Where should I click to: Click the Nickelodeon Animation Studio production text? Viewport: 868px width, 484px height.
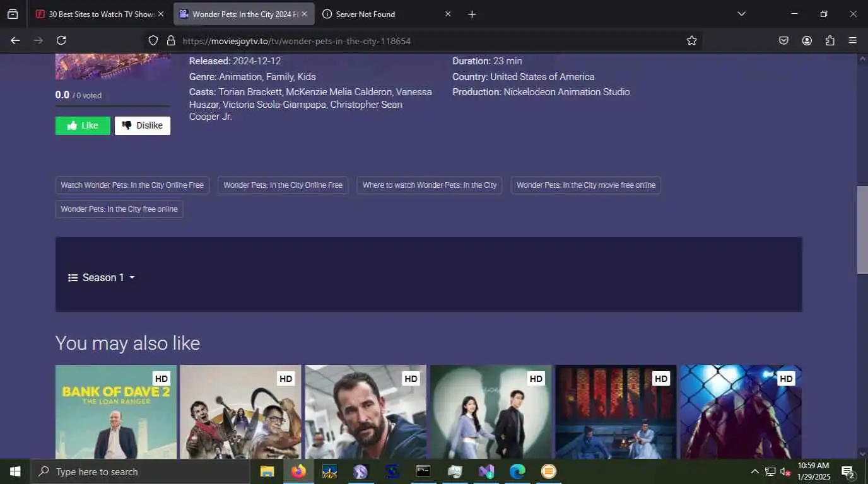point(566,92)
